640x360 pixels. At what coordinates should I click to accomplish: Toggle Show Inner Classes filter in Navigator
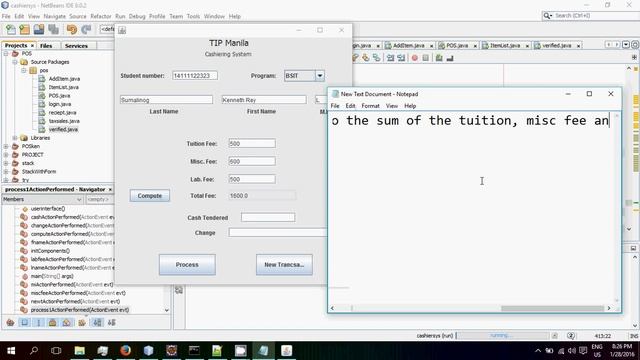pos(67,322)
